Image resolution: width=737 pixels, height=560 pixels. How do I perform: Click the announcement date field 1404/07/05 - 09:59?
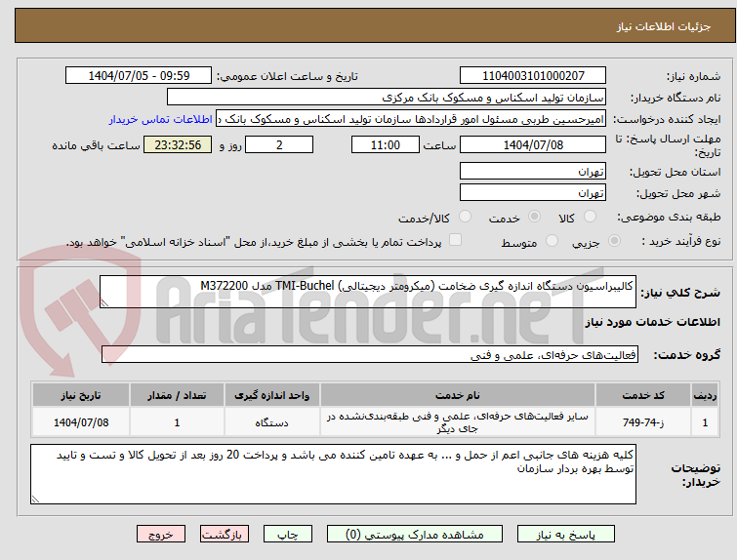coord(139,76)
